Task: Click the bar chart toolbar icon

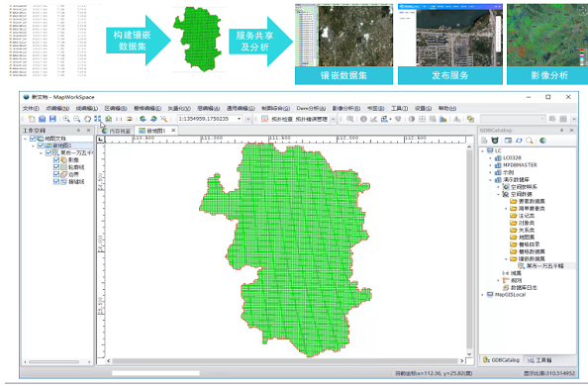Action: [443, 119]
